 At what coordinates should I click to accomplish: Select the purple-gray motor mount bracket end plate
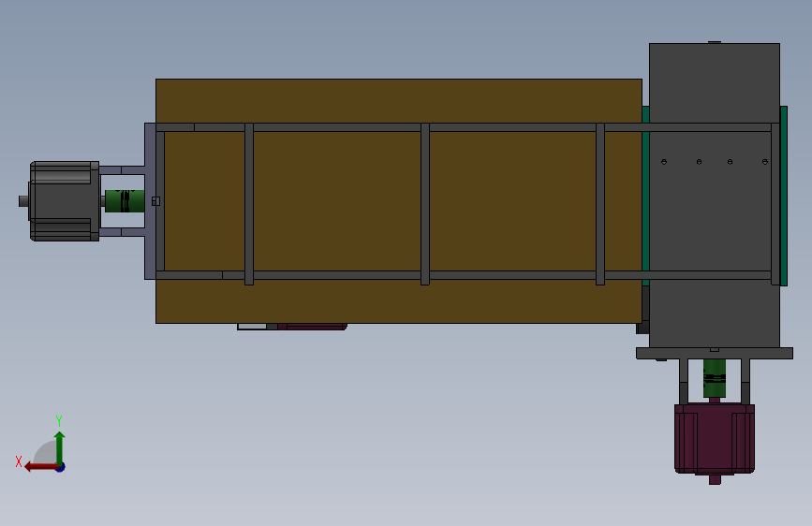pos(150,201)
